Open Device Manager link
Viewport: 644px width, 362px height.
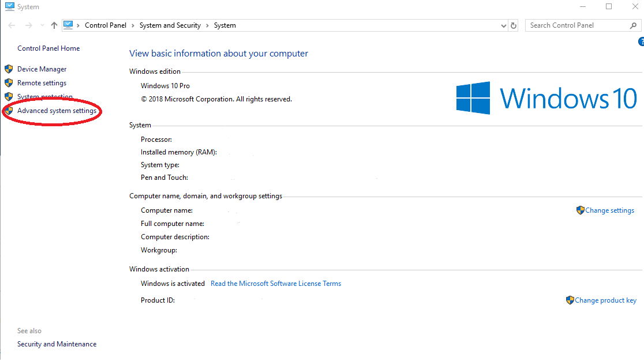[x=42, y=69]
